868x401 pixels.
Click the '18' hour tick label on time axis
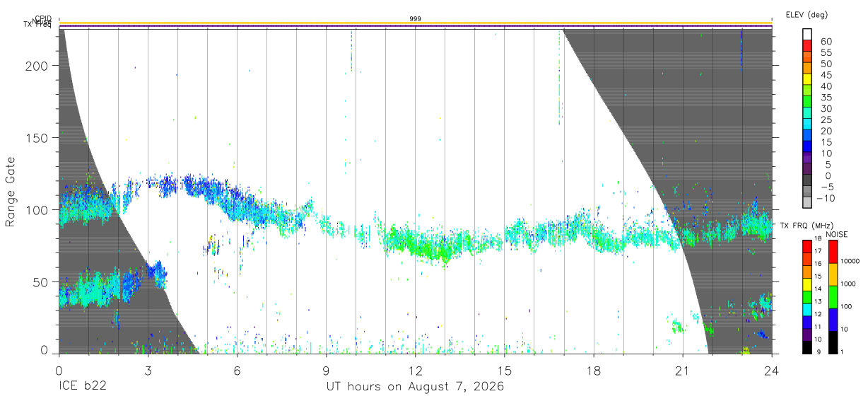tap(593, 371)
